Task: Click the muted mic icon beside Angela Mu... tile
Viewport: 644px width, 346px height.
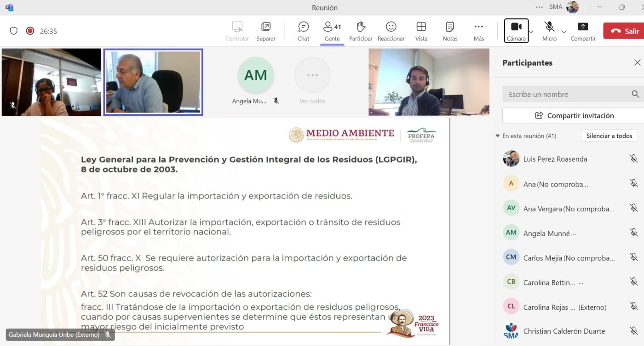Action: (276, 101)
